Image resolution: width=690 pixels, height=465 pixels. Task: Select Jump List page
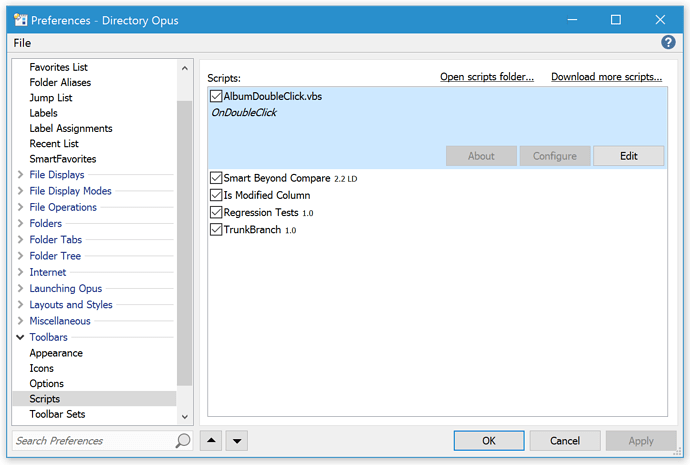click(x=51, y=98)
